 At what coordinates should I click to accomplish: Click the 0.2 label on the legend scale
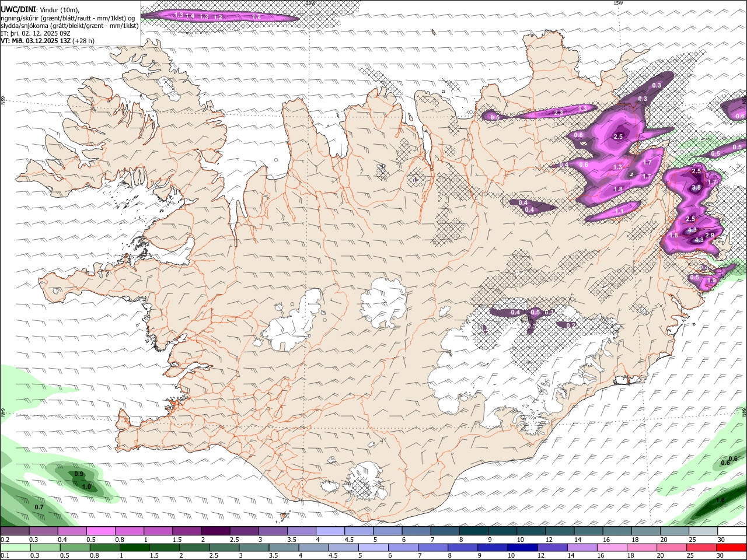pyautogui.click(x=5, y=540)
